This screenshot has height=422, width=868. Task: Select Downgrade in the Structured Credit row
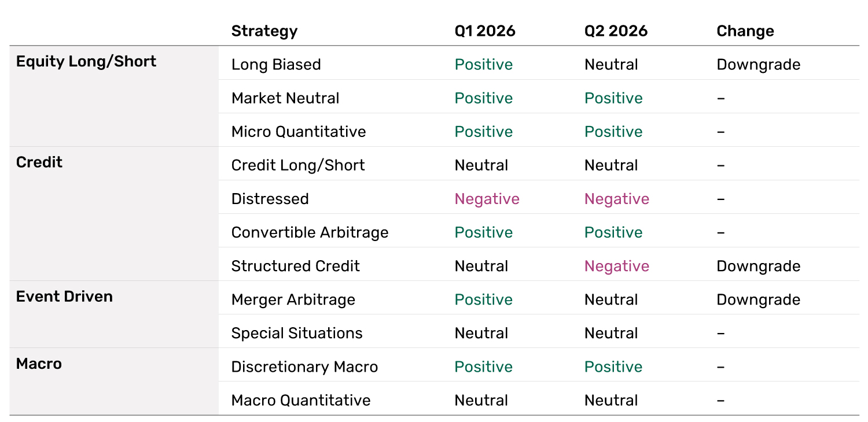point(758,266)
